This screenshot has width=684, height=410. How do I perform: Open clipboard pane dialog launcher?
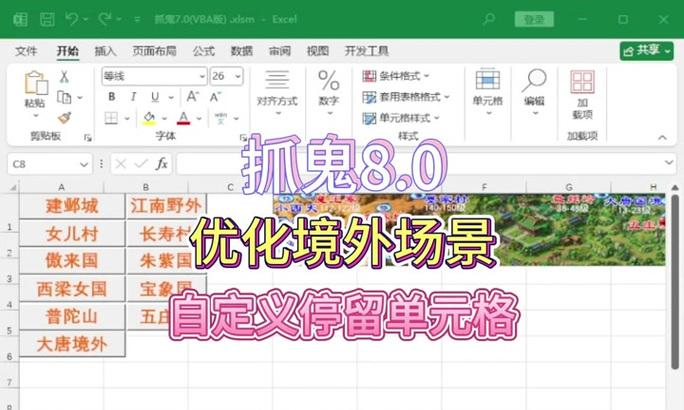pos(88,137)
